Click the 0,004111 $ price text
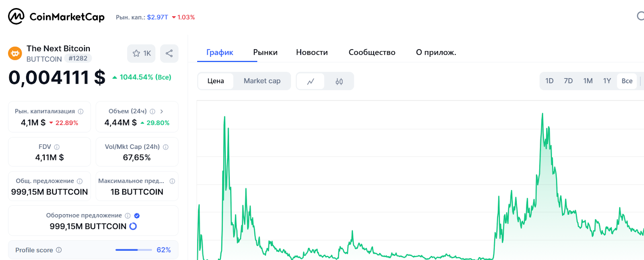 [57, 77]
